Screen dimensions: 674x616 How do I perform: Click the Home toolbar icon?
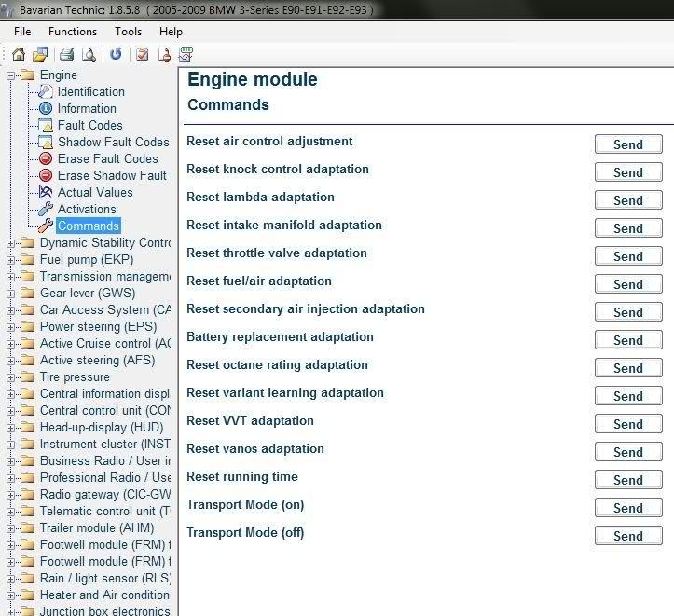pos(19,54)
